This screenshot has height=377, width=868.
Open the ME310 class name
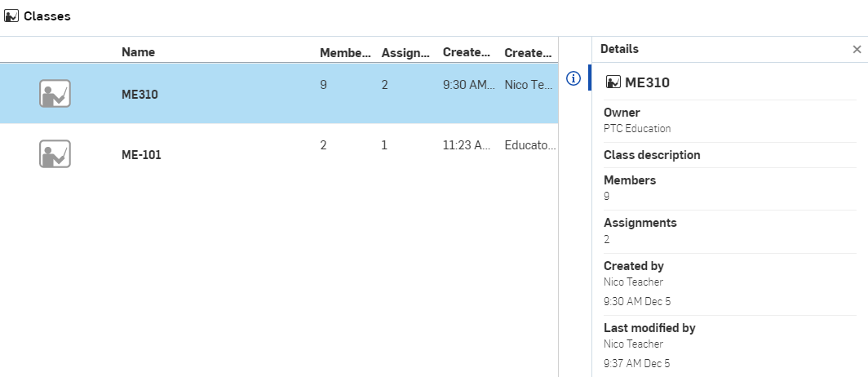click(x=139, y=95)
